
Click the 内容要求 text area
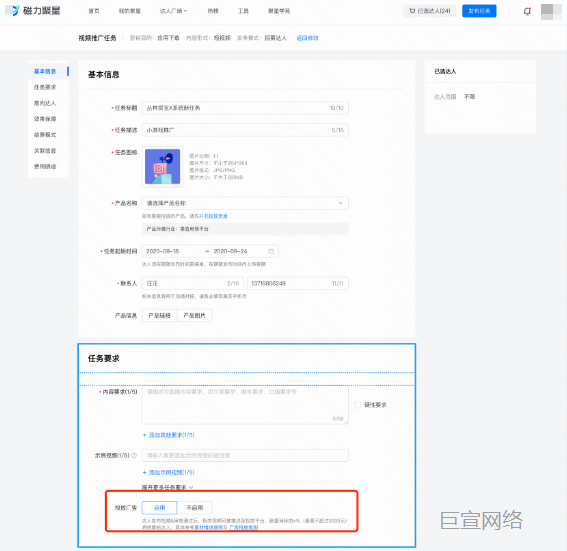[245, 405]
